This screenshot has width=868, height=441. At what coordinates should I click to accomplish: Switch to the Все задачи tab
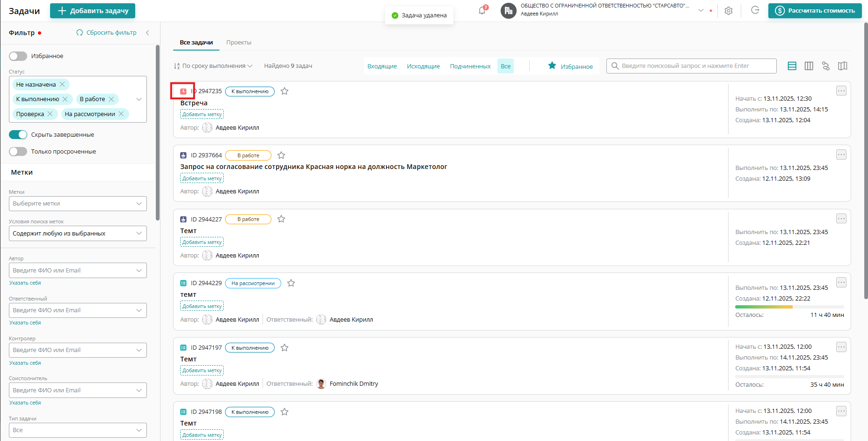[x=197, y=43]
